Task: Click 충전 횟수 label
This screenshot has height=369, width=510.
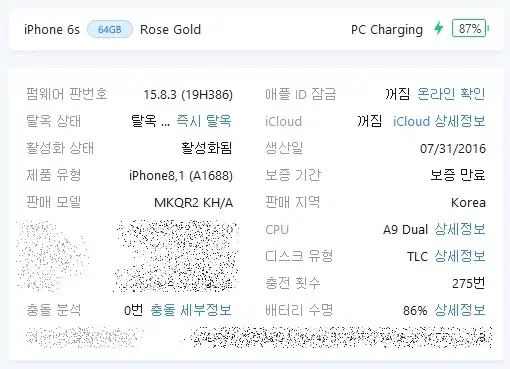Action: point(293,283)
